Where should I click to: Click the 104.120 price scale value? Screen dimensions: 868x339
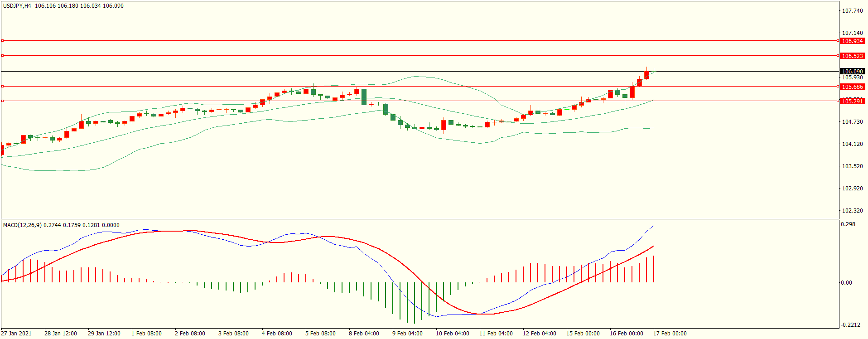coord(852,144)
